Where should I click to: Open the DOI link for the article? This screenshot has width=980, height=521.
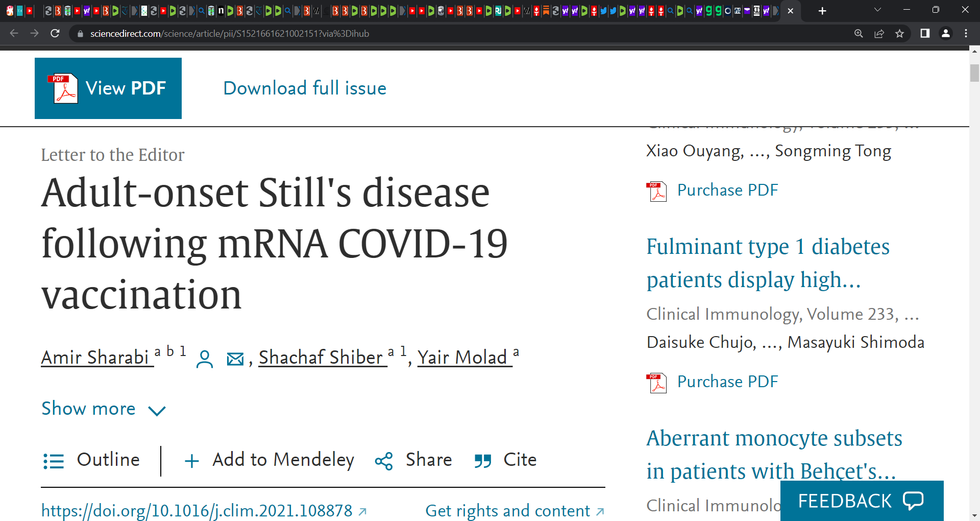pos(197,511)
